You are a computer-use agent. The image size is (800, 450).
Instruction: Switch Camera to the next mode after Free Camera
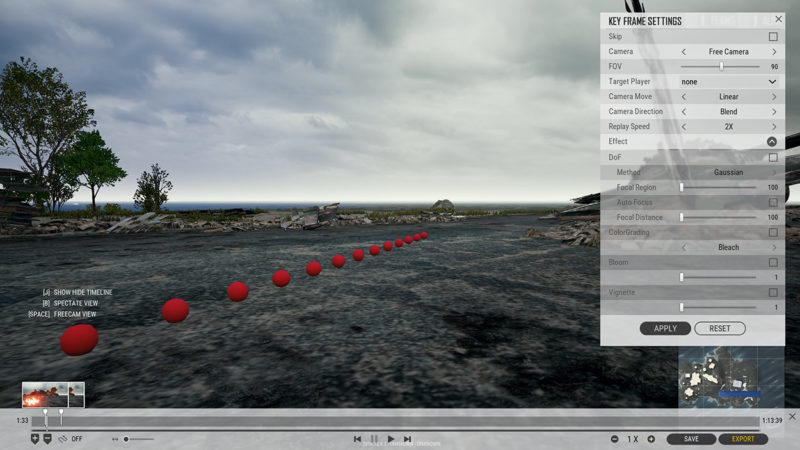pos(774,52)
